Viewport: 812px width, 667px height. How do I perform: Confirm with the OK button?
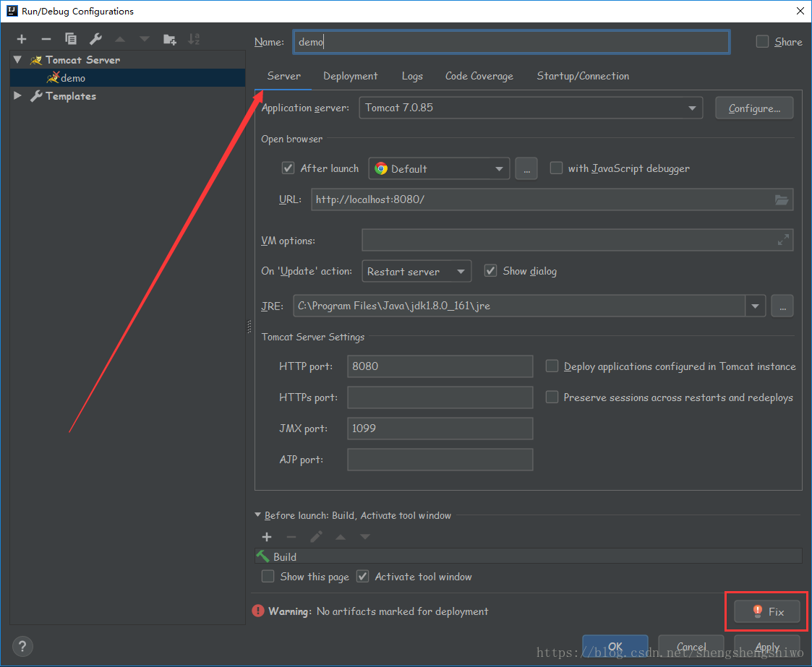[x=615, y=647]
